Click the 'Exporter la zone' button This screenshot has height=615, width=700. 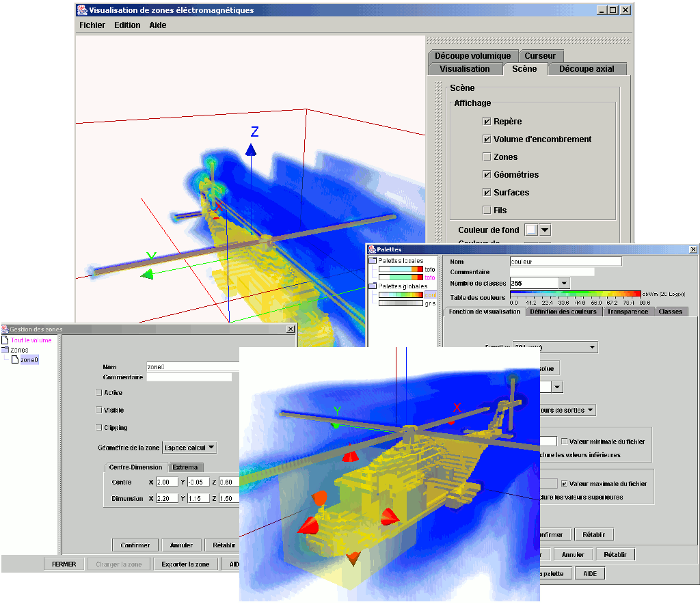pos(186,564)
